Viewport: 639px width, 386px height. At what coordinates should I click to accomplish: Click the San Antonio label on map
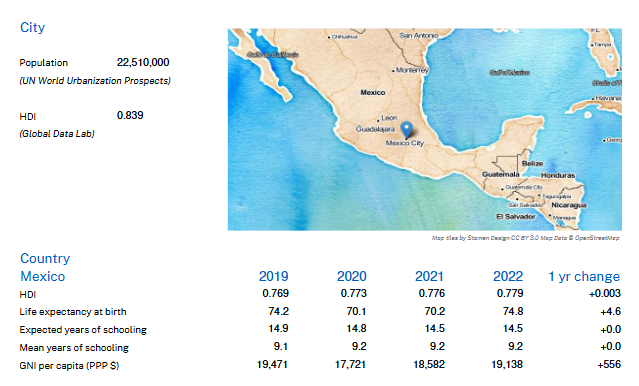[419, 35]
